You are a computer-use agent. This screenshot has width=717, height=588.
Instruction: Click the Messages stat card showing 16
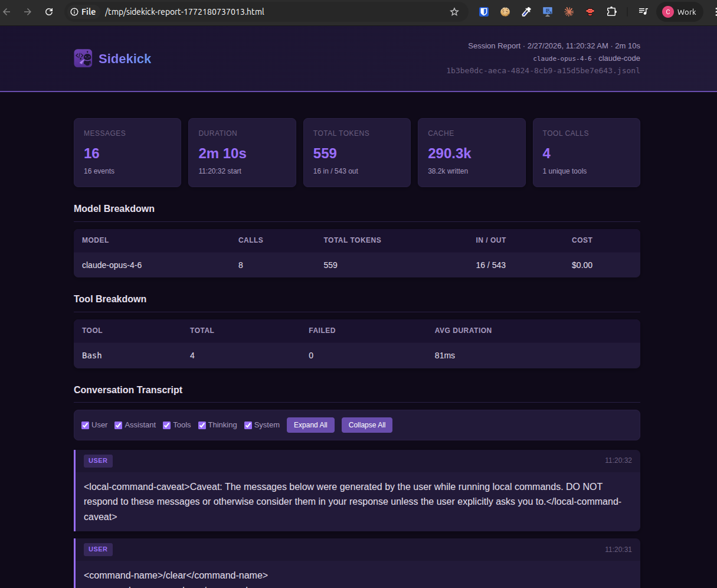tap(127, 152)
